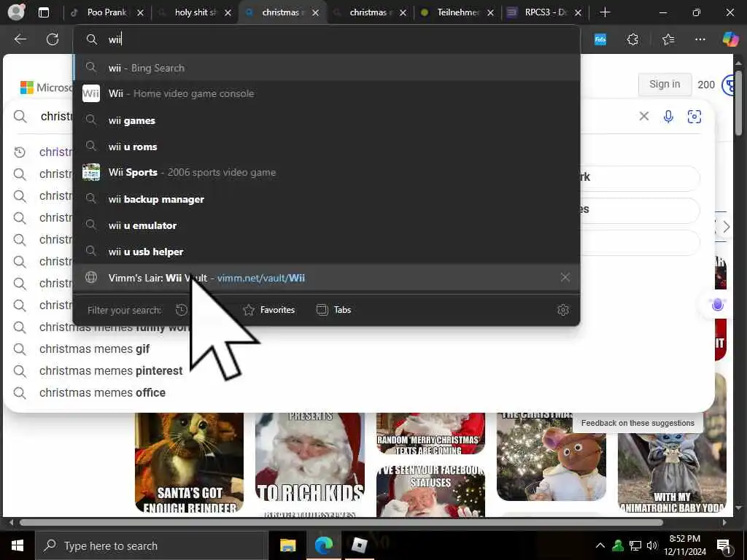Select 'Wii - Home video game console' suggestion
Image resolution: width=747 pixels, height=560 pixels.
[327, 93]
